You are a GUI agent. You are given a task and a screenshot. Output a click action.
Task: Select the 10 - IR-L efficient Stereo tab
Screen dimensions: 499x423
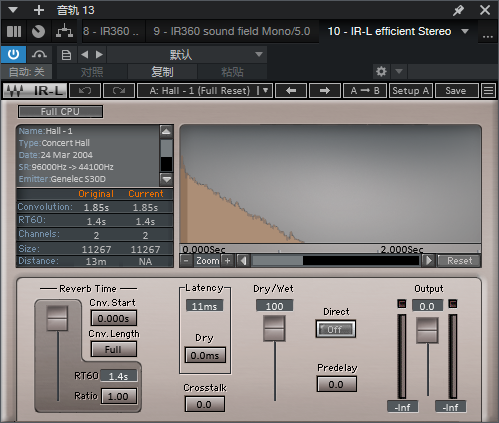(x=389, y=31)
